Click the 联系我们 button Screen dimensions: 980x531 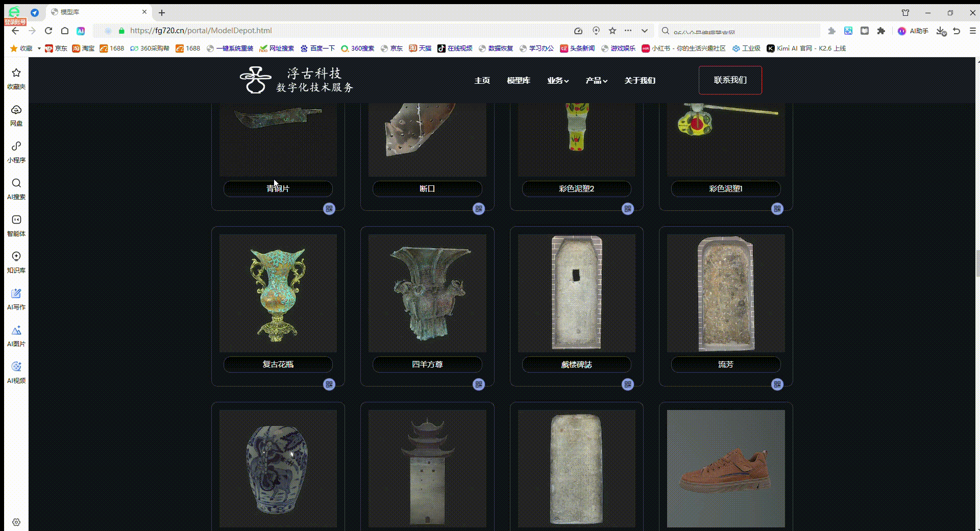point(730,80)
